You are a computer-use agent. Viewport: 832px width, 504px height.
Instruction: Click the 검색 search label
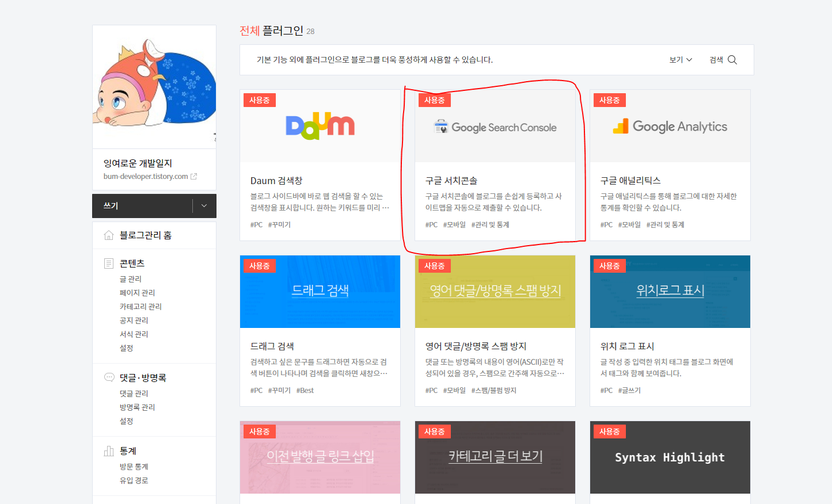[x=716, y=60]
